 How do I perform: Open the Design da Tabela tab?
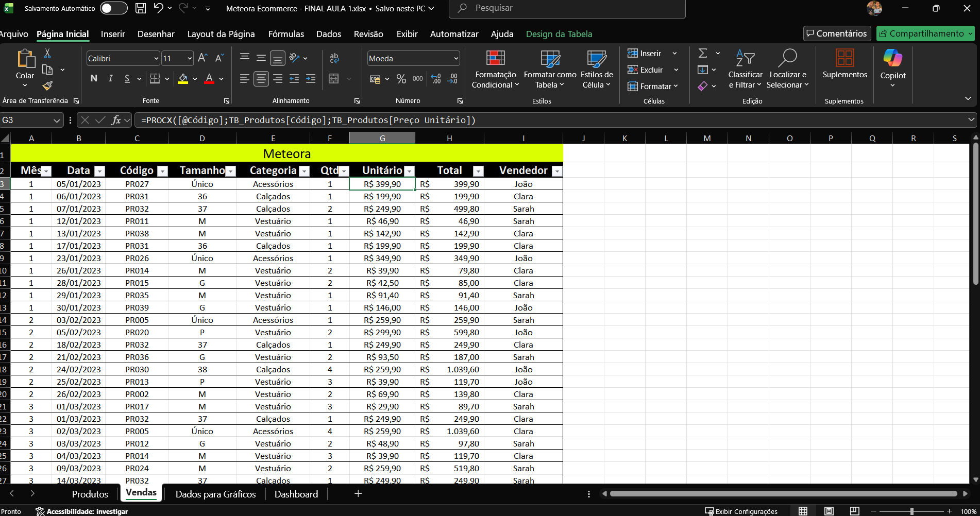point(559,34)
